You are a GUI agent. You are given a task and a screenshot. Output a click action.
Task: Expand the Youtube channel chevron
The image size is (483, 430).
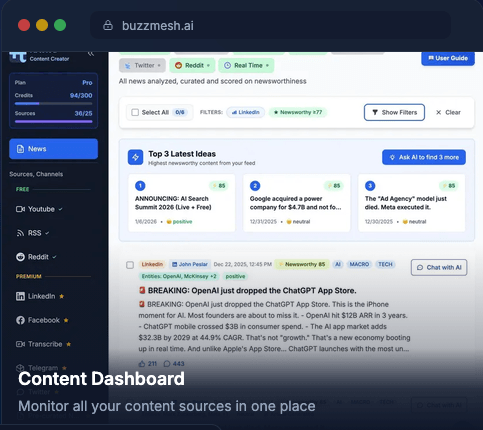60,209
